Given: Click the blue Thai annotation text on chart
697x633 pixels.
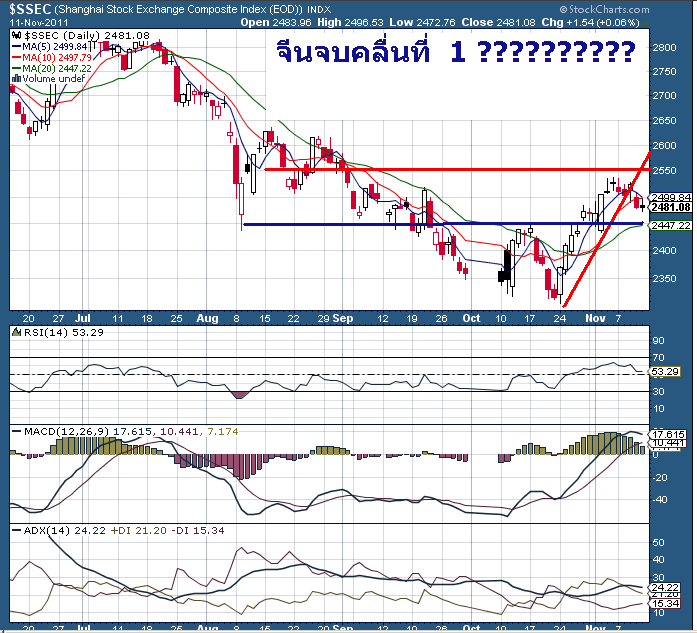Looking at the screenshot, I should point(455,51).
